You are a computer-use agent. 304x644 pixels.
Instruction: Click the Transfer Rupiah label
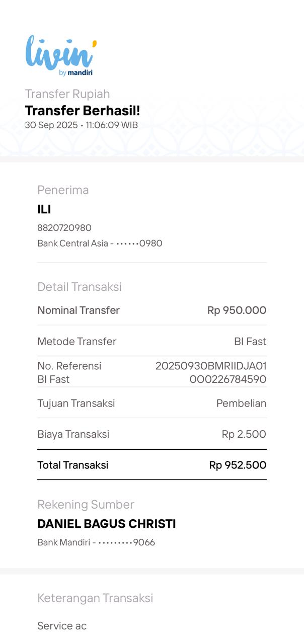[67, 94]
